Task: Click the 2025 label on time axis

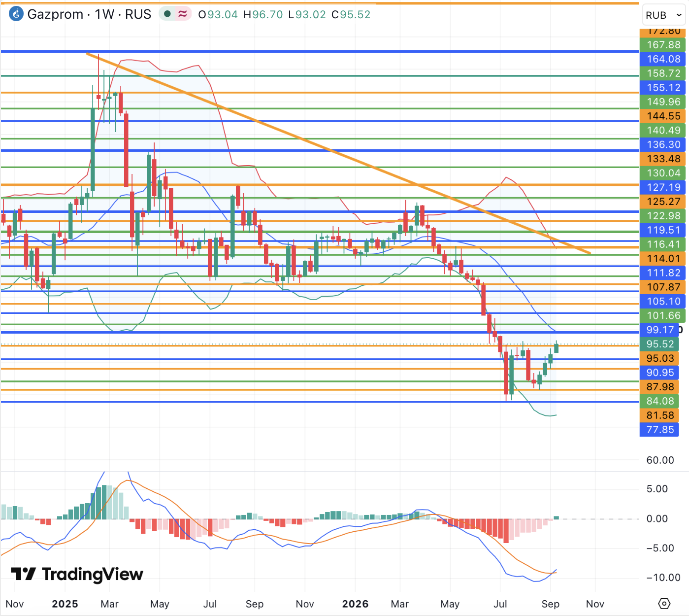Action: coord(65,604)
